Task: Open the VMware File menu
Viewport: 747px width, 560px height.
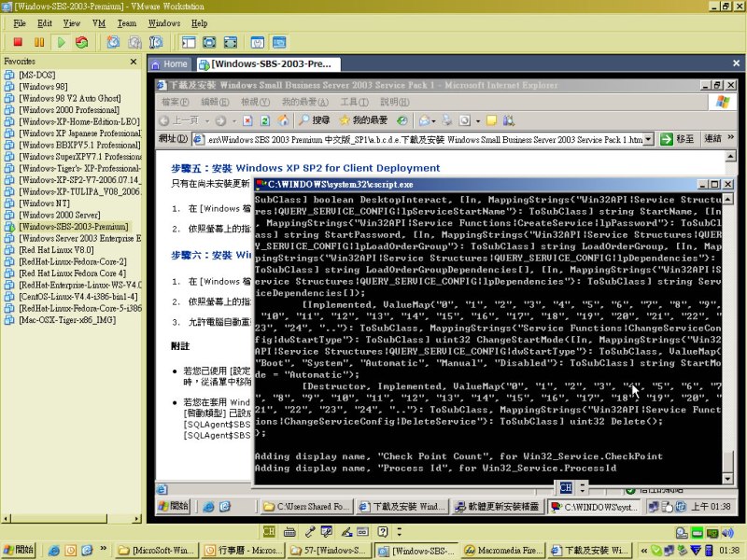Action: tap(20, 23)
